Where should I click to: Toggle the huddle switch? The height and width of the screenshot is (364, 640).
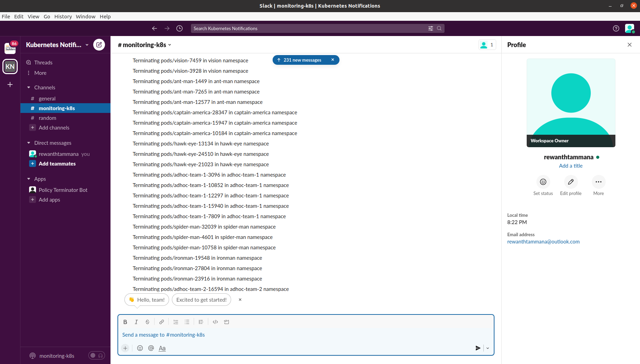tap(96, 356)
